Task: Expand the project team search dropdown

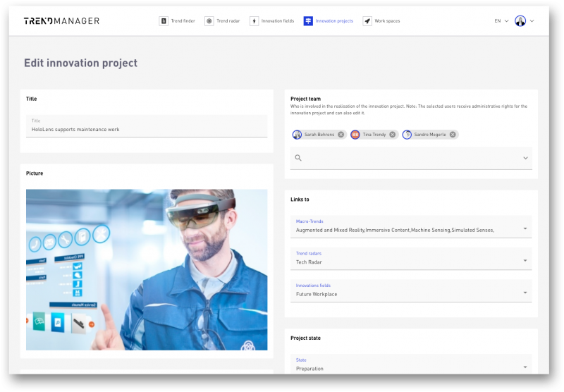Action: tap(525, 158)
